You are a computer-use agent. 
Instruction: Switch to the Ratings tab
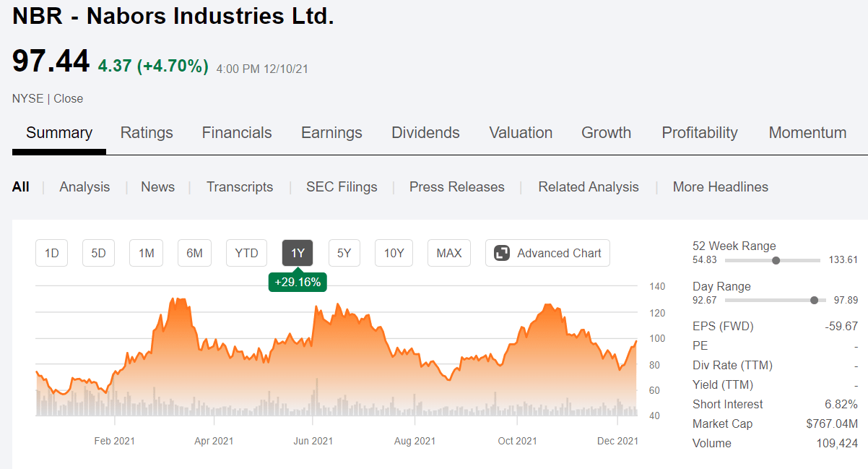click(147, 133)
